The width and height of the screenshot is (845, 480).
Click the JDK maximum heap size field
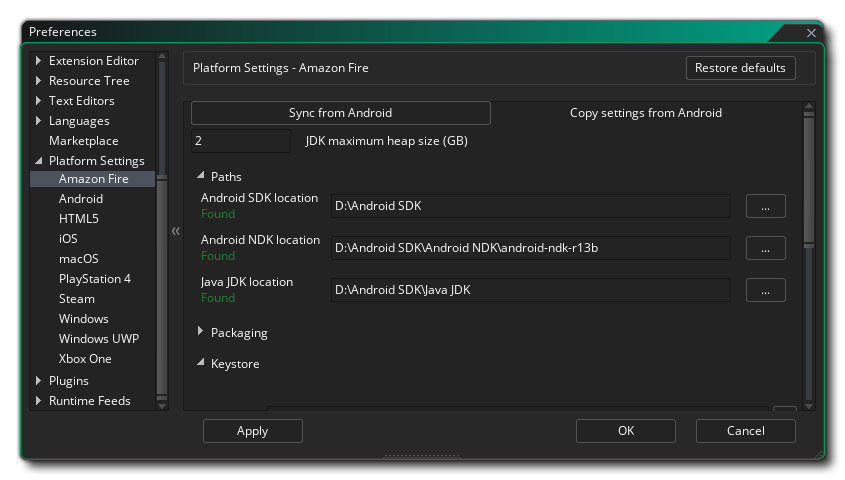pos(240,141)
